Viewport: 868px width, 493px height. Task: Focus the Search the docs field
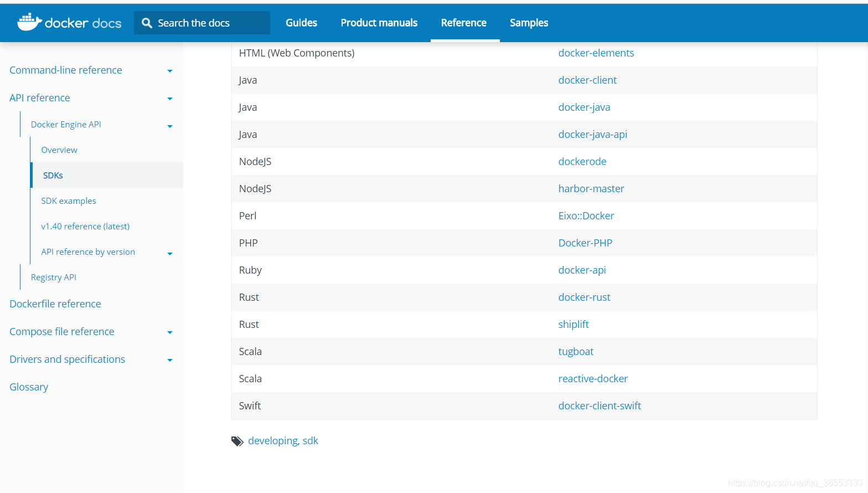pyautogui.click(x=202, y=23)
